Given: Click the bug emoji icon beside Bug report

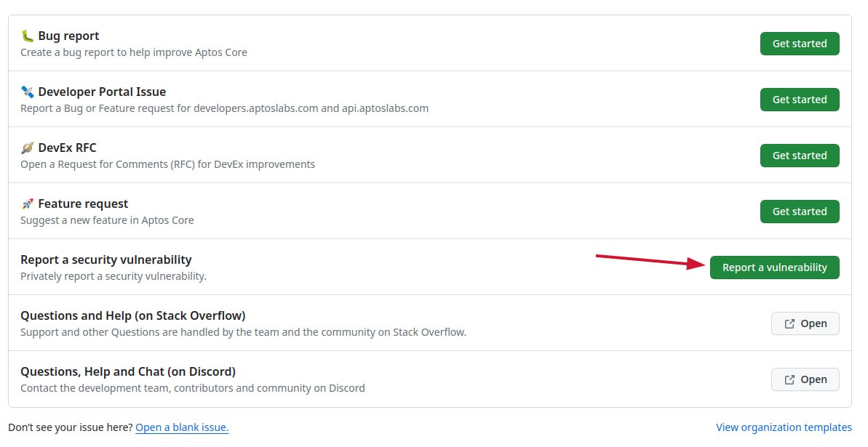Looking at the screenshot, I should point(28,36).
